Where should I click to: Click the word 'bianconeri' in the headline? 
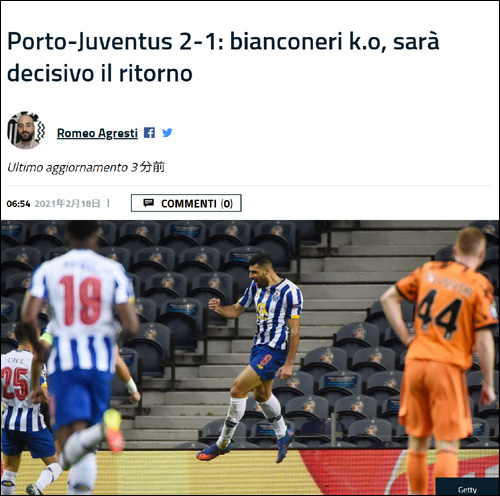coord(287,41)
